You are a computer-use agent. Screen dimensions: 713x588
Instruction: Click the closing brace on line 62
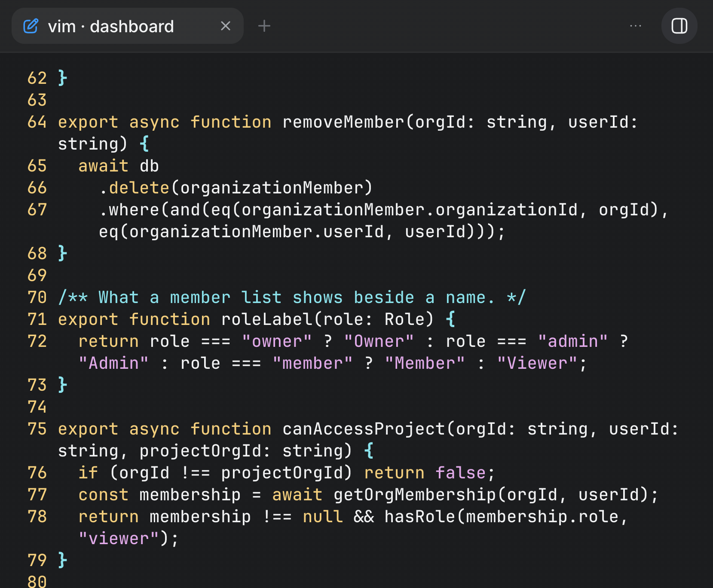pyautogui.click(x=63, y=78)
